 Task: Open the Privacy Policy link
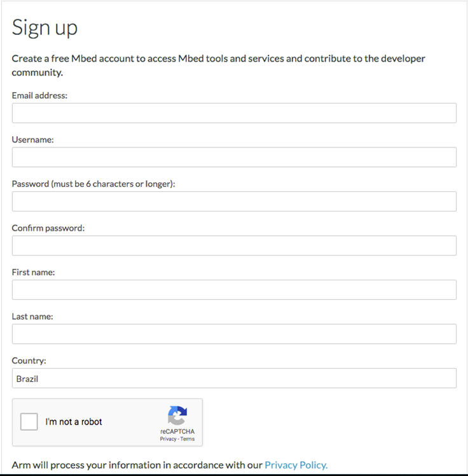point(296,465)
